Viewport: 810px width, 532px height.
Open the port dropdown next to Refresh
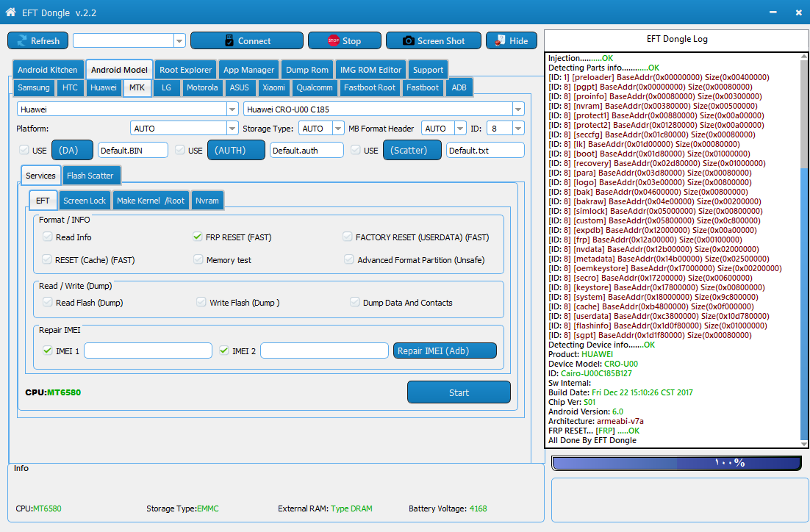pyautogui.click(x=180, y=40)
